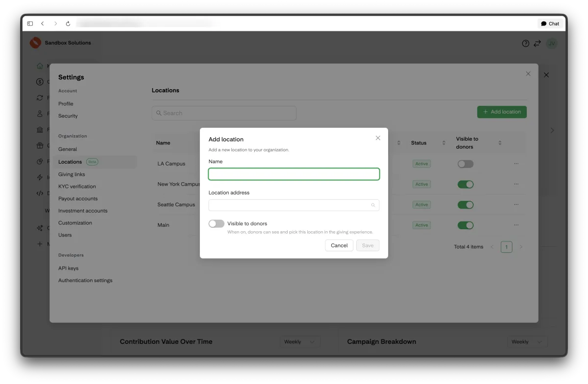Open Payout accounts settings
588x384 pixels.
tap(78, 199)
